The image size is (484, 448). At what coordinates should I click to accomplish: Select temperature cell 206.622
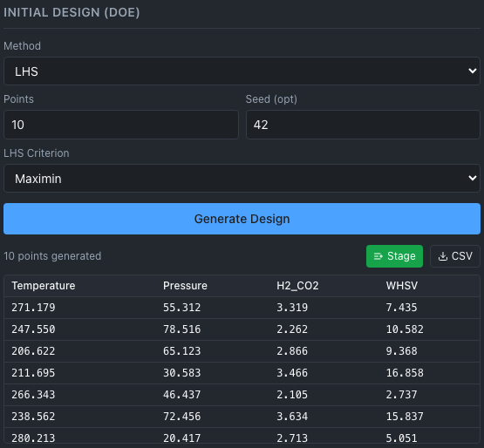click(33, 350)
